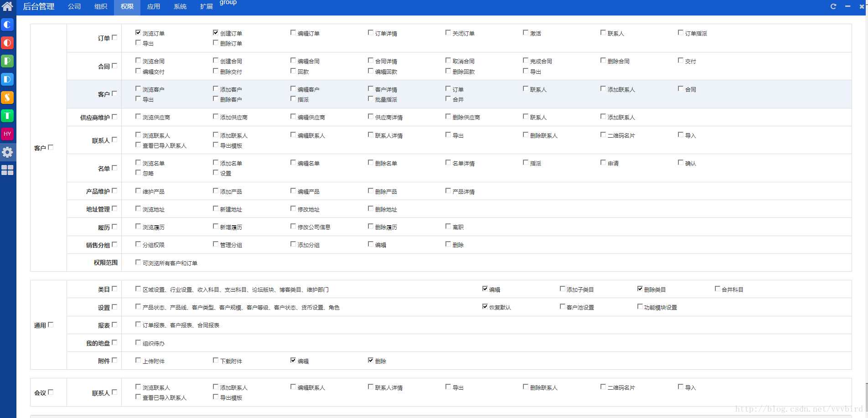The image size is (868, 418).
Task: Enable the 编辑订单 permission
Action: point(293,33)
